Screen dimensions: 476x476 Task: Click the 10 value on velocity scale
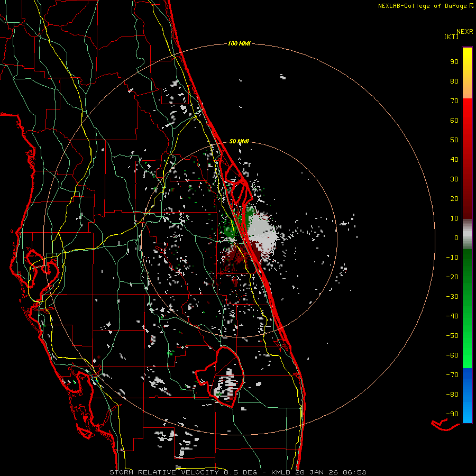pos(454,218)
